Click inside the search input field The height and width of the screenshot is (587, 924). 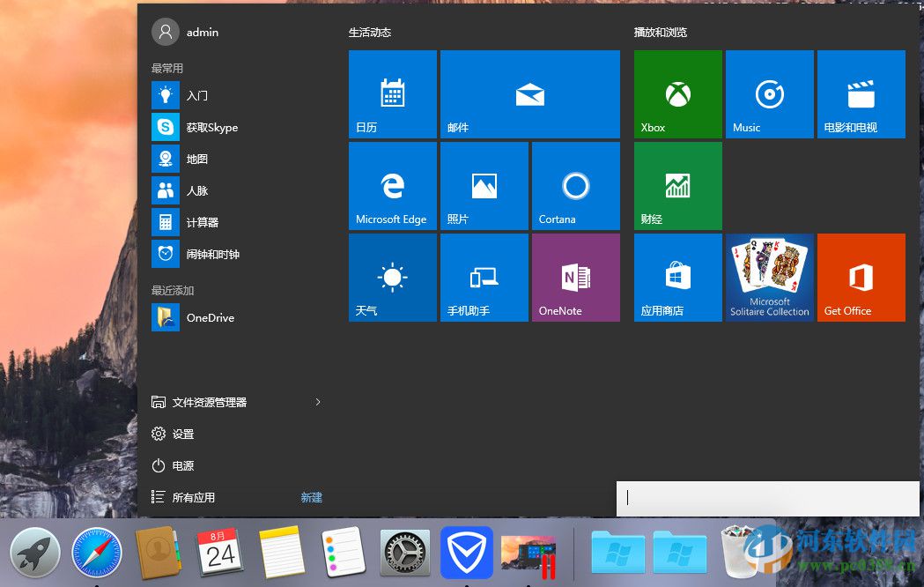[766, 498]
